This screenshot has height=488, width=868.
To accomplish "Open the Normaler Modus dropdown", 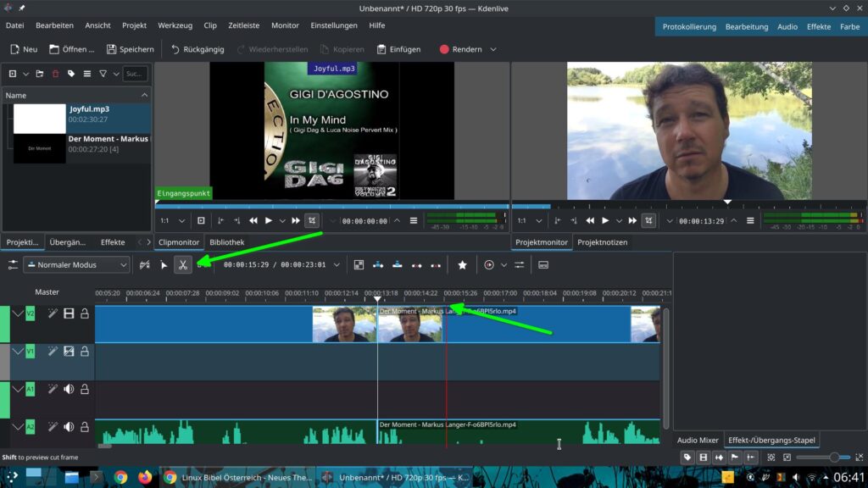I will (76, 265).
